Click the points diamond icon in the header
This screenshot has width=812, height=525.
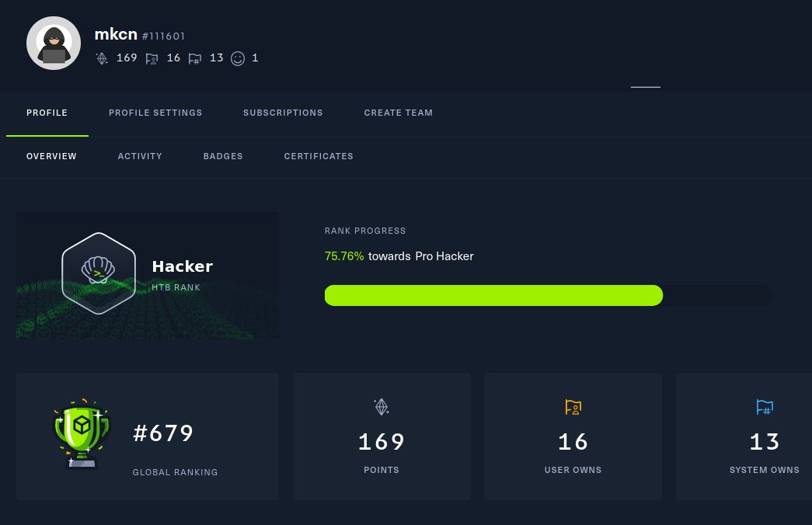coord(102,57)
